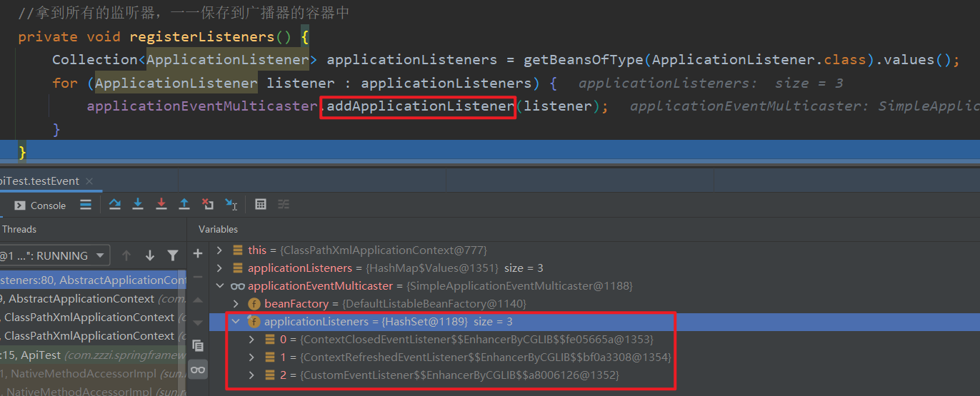Viewport: 980px width, 396px height.
Task: Expand the beanFactory field node
Action: click(236, 304)
